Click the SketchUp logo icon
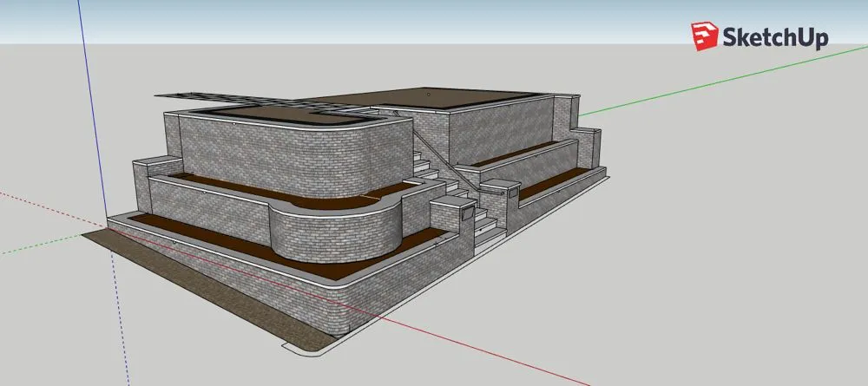The height and width of the screenshot is (386, 868). click(703, 36)
